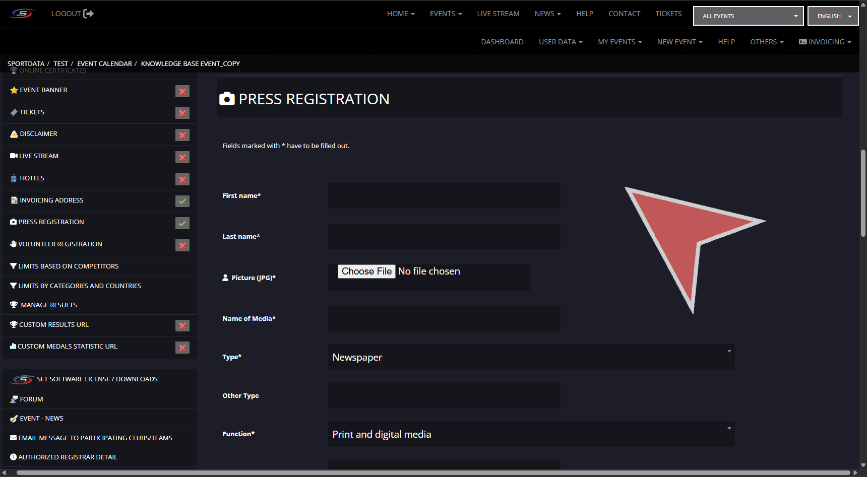Viewport: 868px width, 477px height.
Task: Expand the All Events selector
Action: coord(748,16)
